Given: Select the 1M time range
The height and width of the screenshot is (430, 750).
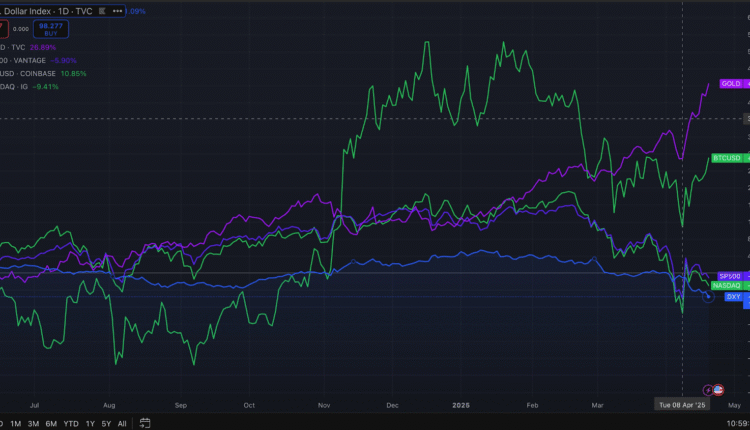Looking at the screenshot, I should pos(16,423).
